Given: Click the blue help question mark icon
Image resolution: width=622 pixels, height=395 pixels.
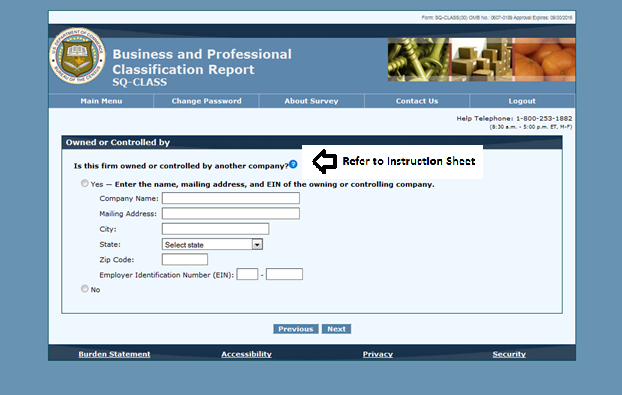Looking at the screenshot, I should click(293, 164).
